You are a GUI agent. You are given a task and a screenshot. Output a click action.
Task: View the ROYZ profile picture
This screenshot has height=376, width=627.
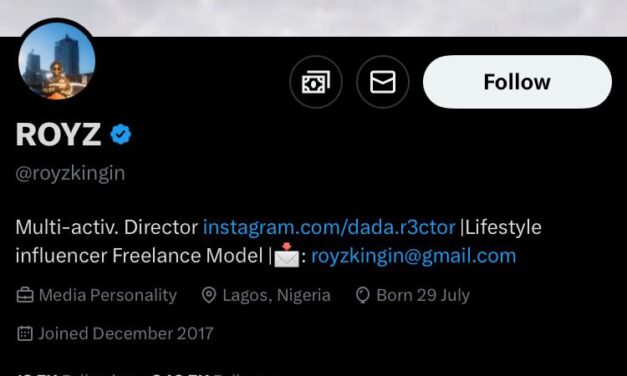coord(57,60)
